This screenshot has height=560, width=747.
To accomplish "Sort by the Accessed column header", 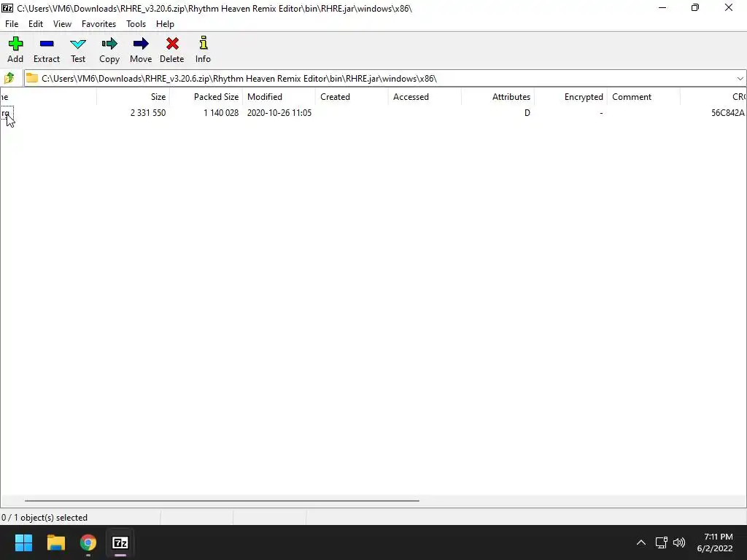I will tap(425, 97).
